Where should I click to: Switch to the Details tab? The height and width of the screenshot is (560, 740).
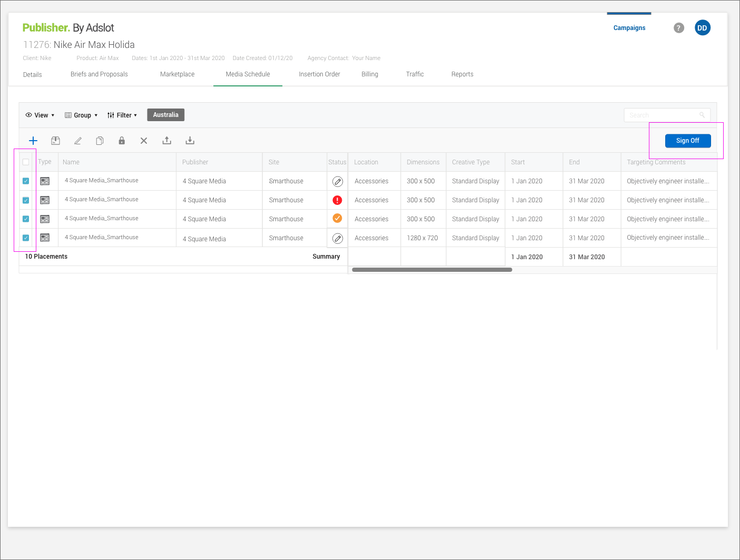click(33, 75)
